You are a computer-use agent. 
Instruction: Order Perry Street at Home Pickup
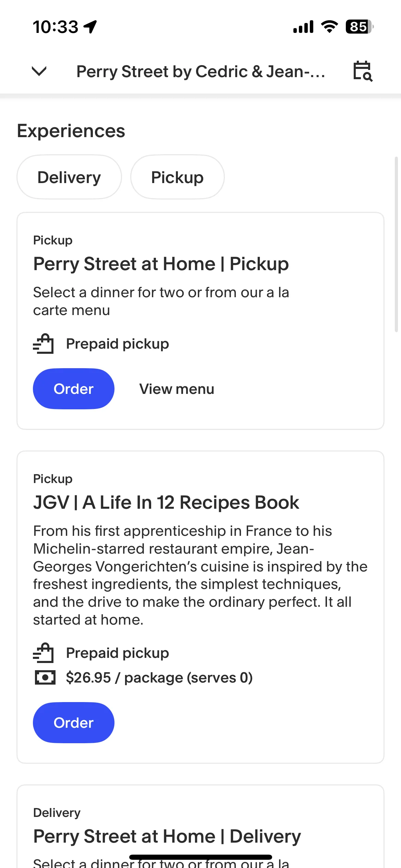tap(74, 389)
